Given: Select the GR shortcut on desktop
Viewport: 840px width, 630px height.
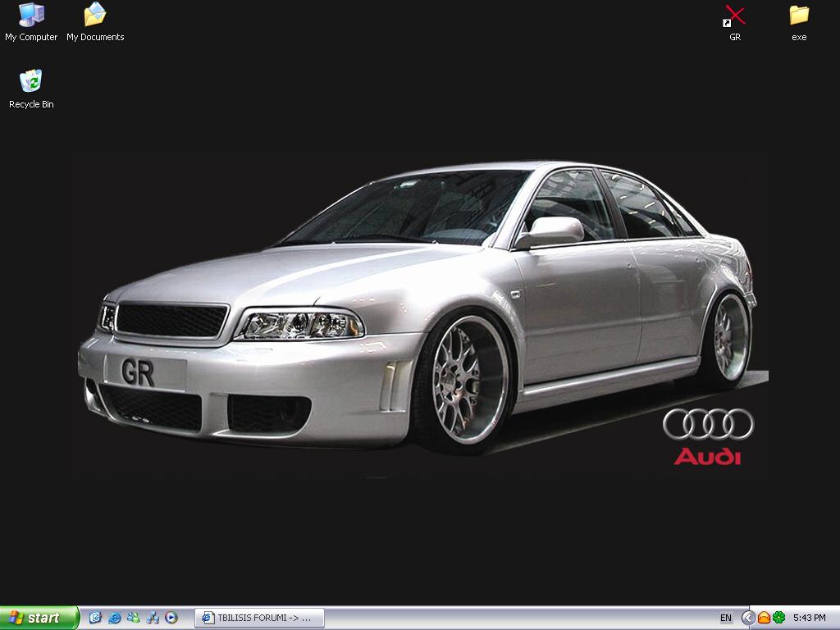Looking at the screenshot, I should click(x=734, y=16).
